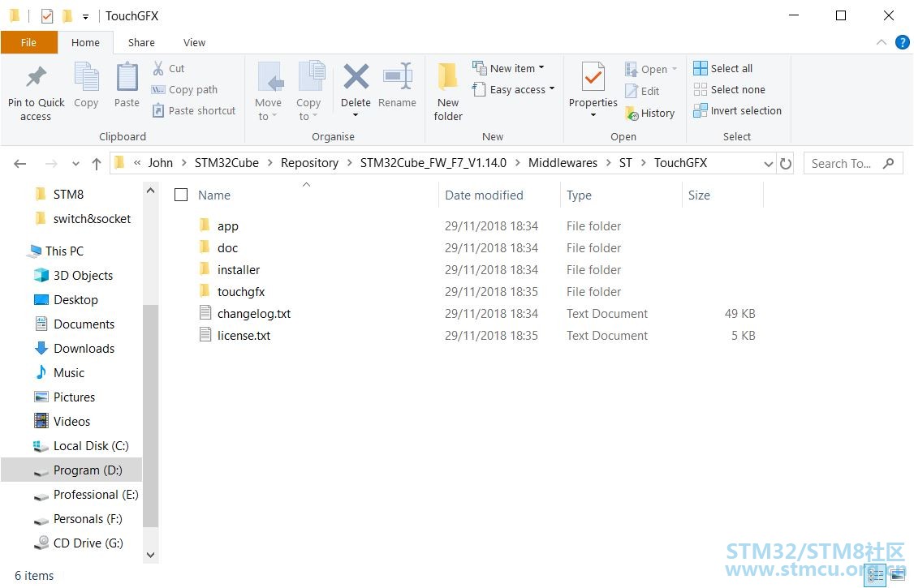This screenshot has width=914, height=588.
Task: Expand the Delete options arrow
Action: (356, 115)
